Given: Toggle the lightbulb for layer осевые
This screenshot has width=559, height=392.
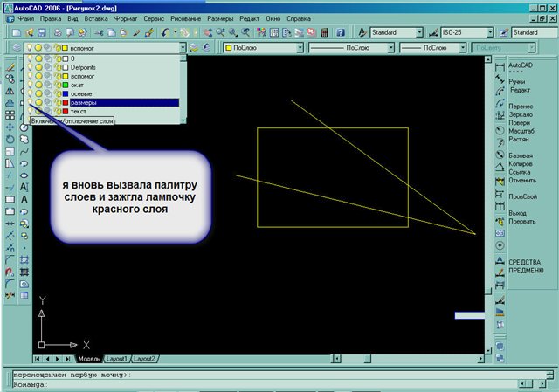Looking at the screenshot, I should point(29,93).
